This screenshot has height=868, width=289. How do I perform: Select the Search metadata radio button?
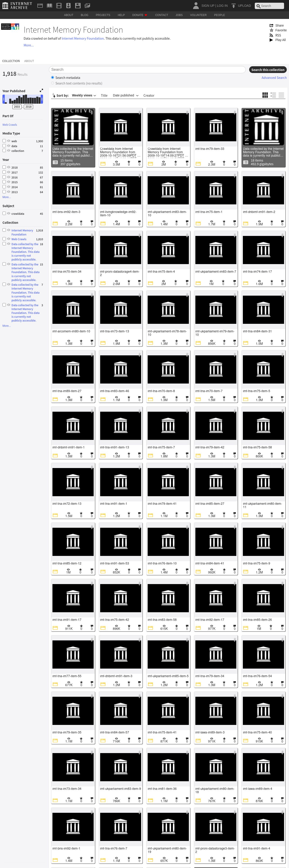52,78
